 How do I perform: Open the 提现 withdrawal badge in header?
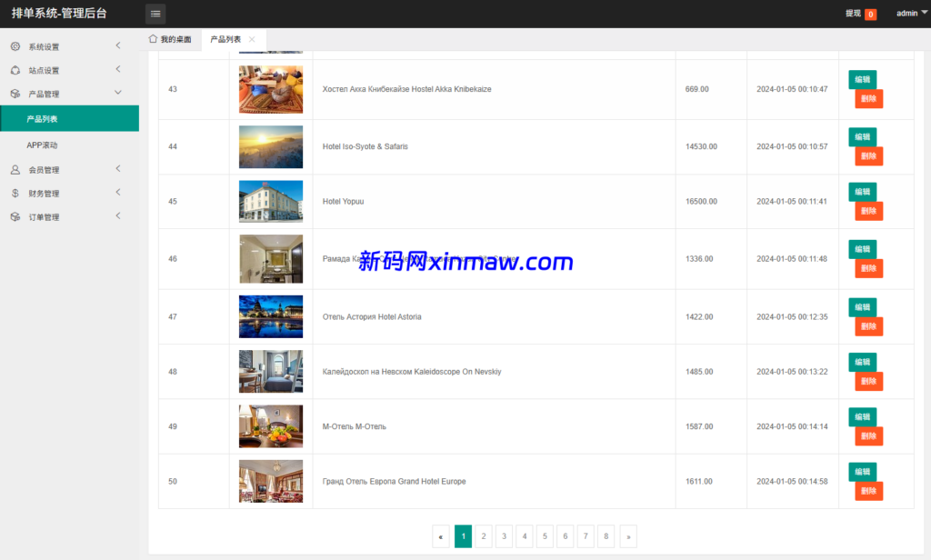(858, 14)
